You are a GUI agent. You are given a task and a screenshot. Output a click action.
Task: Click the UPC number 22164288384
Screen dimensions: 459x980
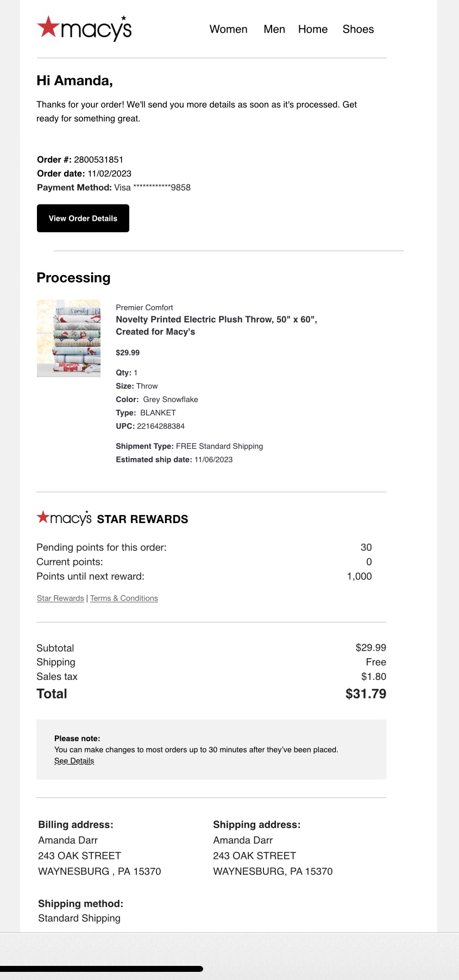pos(161,426)
